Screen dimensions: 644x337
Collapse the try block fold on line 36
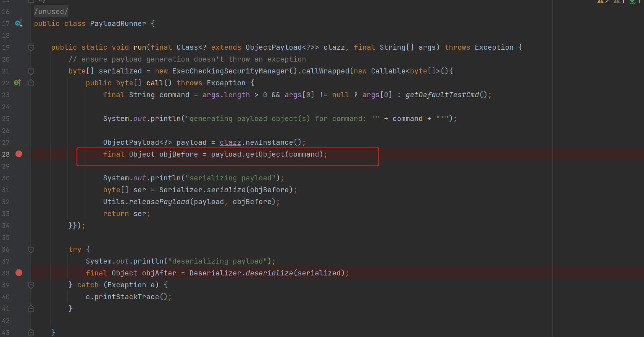31,249
